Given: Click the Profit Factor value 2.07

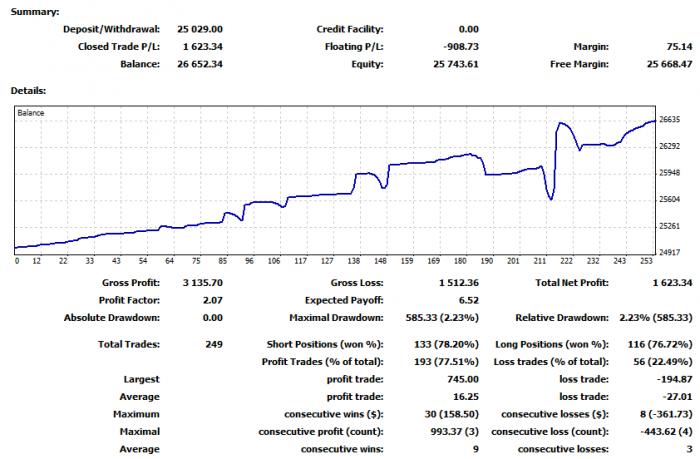Looking at the screenshot, I should pos(212,300).
